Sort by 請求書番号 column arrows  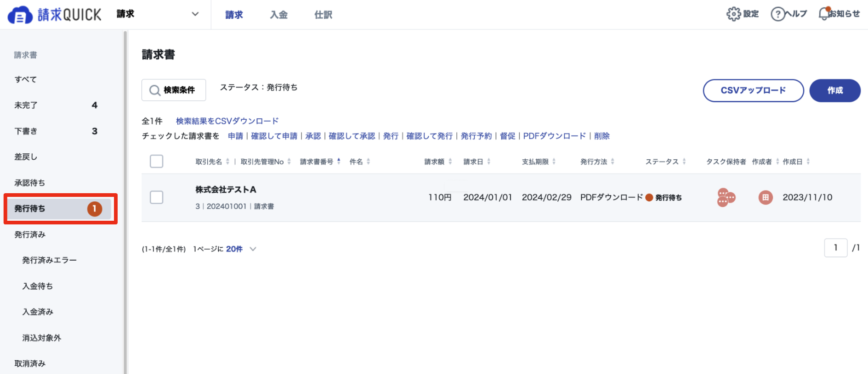[x=339, y=161]
